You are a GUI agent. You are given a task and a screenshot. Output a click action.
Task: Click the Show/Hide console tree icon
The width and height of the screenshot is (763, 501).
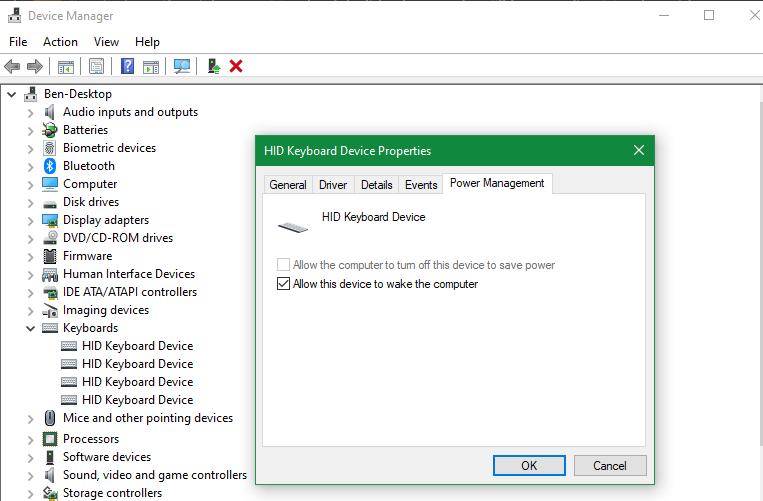66,66
